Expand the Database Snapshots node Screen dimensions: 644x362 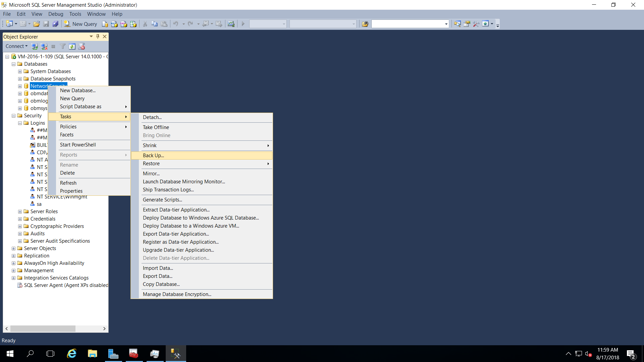[20, 79]
